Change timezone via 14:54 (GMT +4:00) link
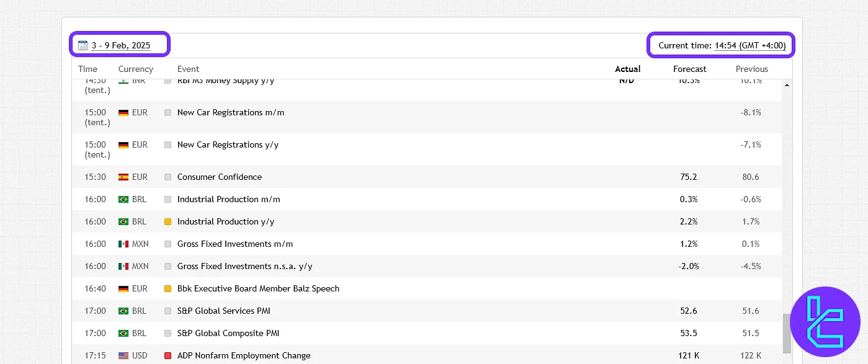This screenshot has width=868, height=364. [750, 45]
